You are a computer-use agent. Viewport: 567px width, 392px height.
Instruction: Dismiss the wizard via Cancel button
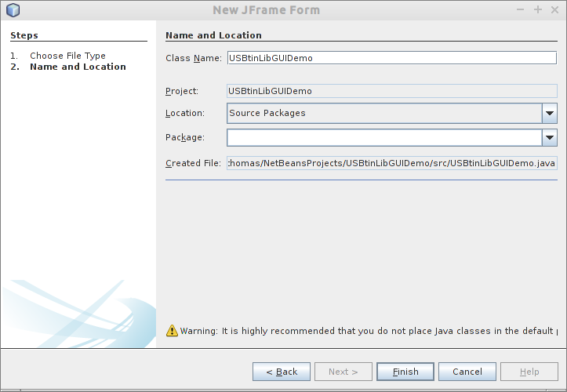coord(467,372)
